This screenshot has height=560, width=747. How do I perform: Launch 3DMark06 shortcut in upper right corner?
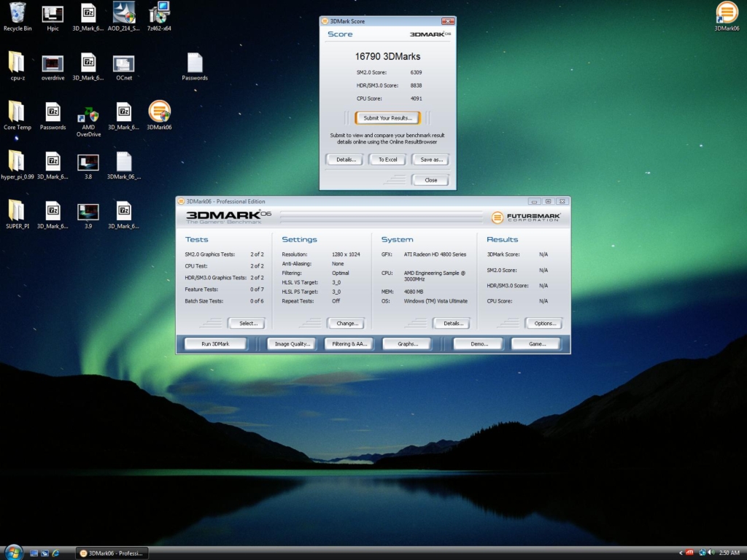click(x=727, y=16)
